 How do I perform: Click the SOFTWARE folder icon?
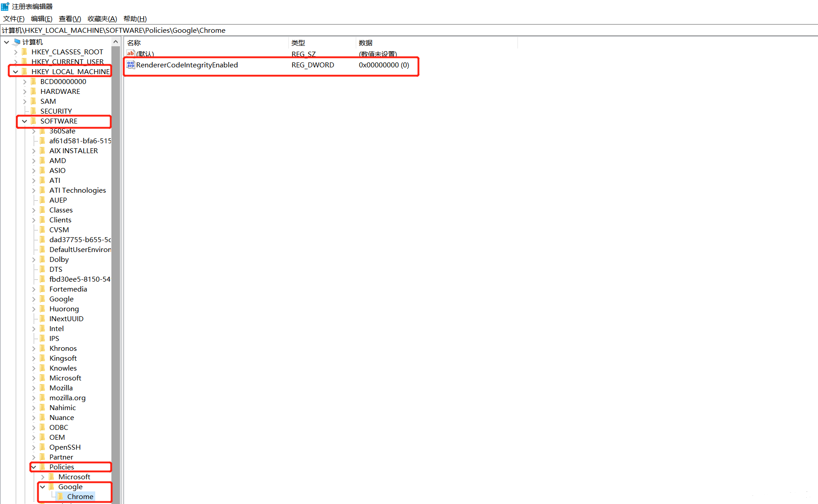tap(34, 121)
